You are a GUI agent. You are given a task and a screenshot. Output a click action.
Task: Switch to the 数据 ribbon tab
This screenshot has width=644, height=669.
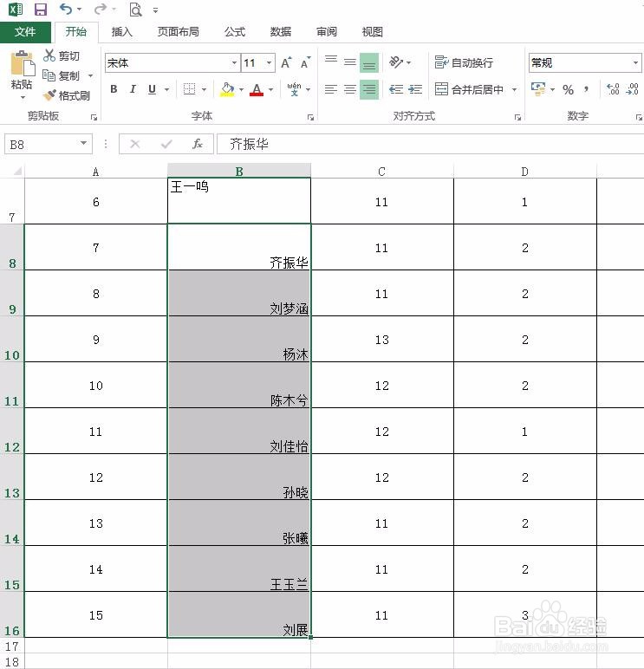(x=280, y=32)
